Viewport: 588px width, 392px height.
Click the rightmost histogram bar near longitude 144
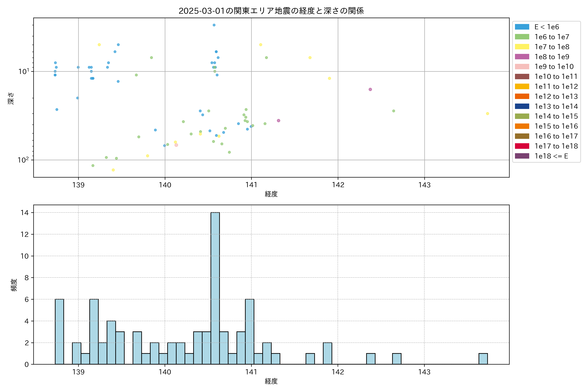483,359
